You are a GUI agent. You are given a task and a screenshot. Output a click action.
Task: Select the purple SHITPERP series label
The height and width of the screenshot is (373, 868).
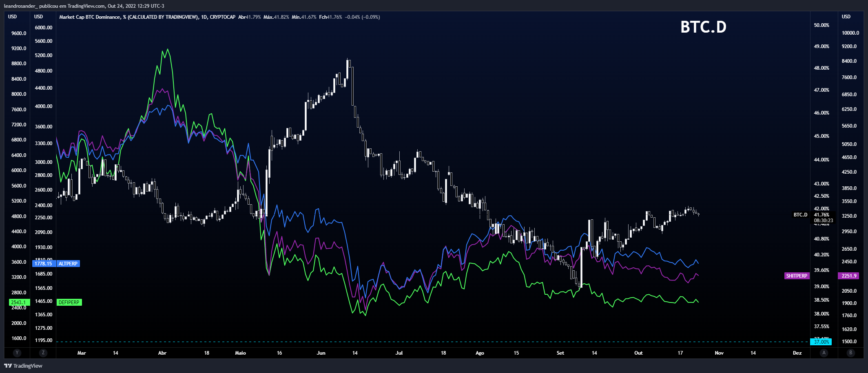point(797,276)
